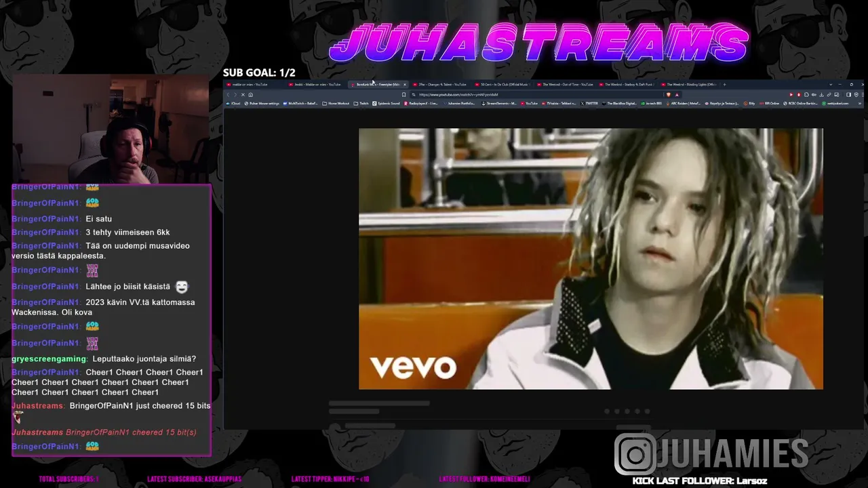Click the Vevo music video player
This screenshot has height=488, width=868.
591,259
